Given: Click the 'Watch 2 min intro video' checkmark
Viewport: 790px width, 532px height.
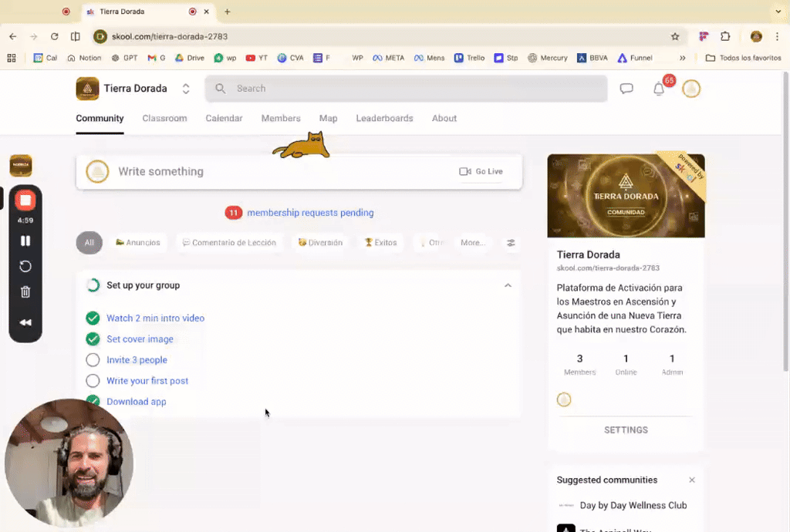Looking at the screenshot, I should coord(93,318).
